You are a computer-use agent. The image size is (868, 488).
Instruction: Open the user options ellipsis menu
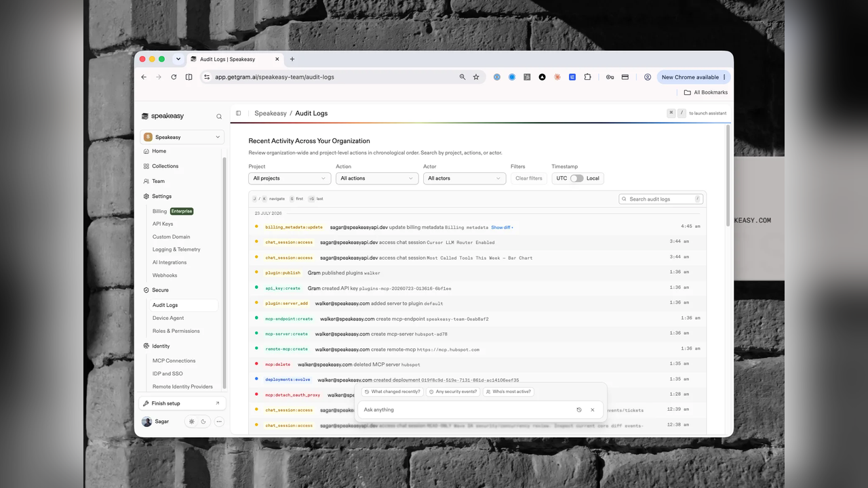click(x=219, y=422)
